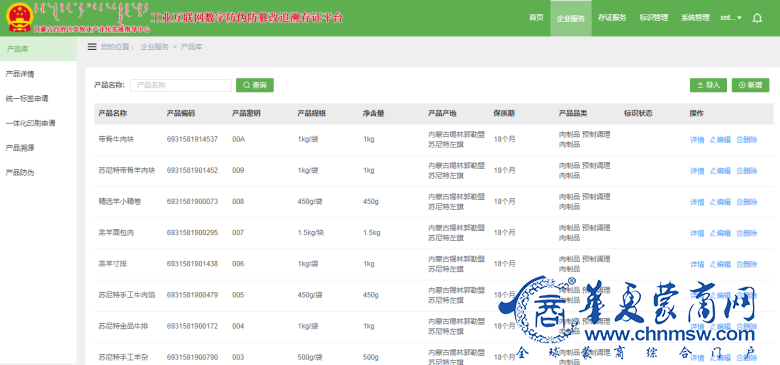Click the 产品规格 column header
The image size is (780, 365).
click(x=311, y=113)
